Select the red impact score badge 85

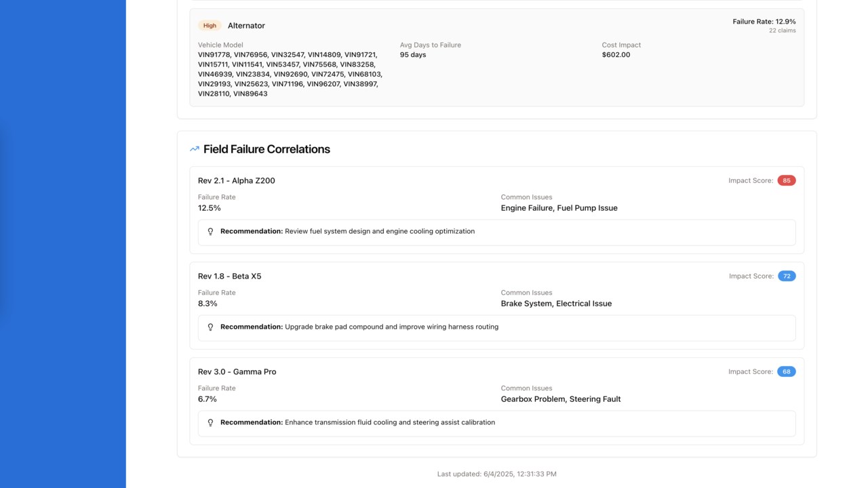click(786, 181)
